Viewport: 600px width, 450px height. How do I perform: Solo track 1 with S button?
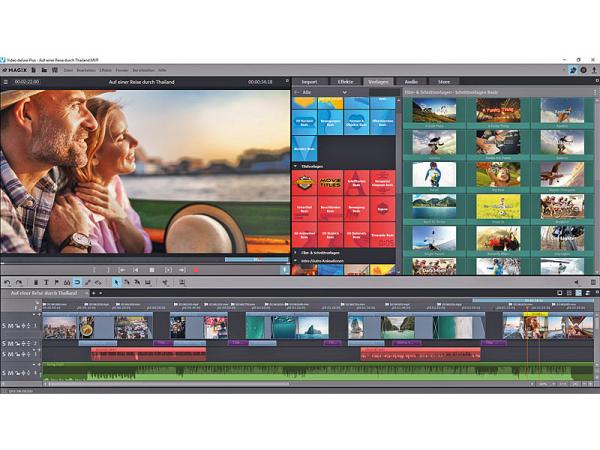(4, 326)
